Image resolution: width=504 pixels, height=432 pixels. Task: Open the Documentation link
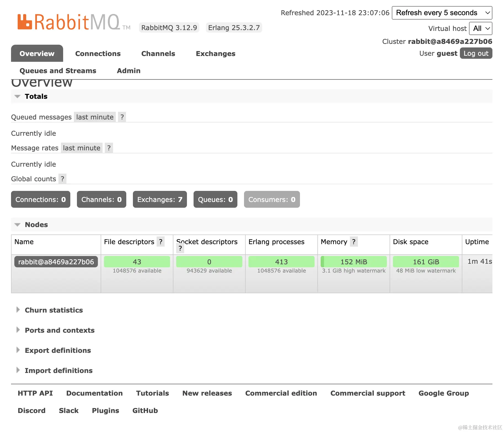(x=94, y=393)
